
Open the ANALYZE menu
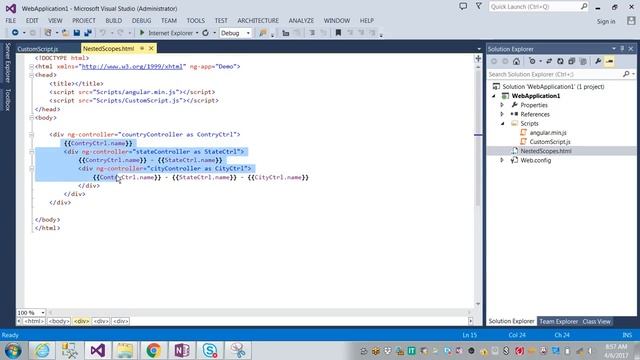coord(301,20)
